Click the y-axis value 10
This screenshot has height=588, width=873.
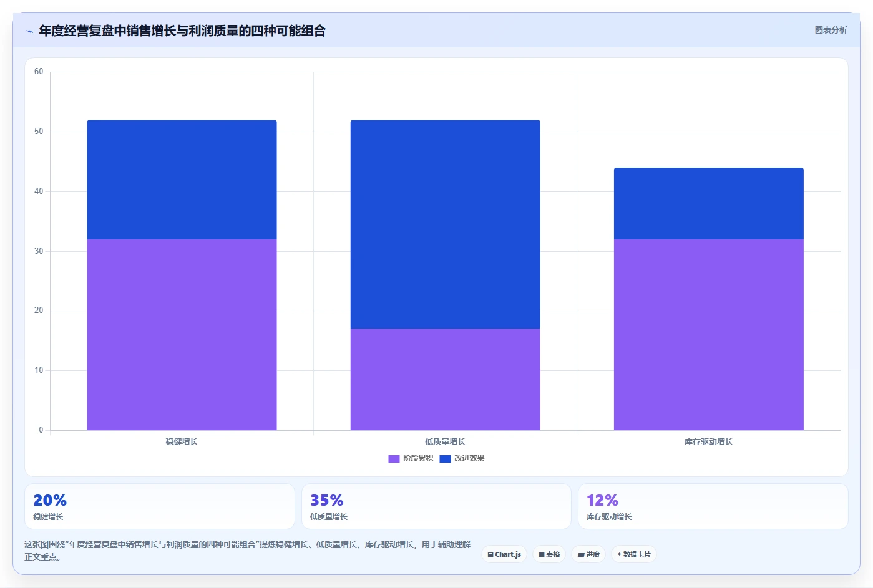(39, 370)
